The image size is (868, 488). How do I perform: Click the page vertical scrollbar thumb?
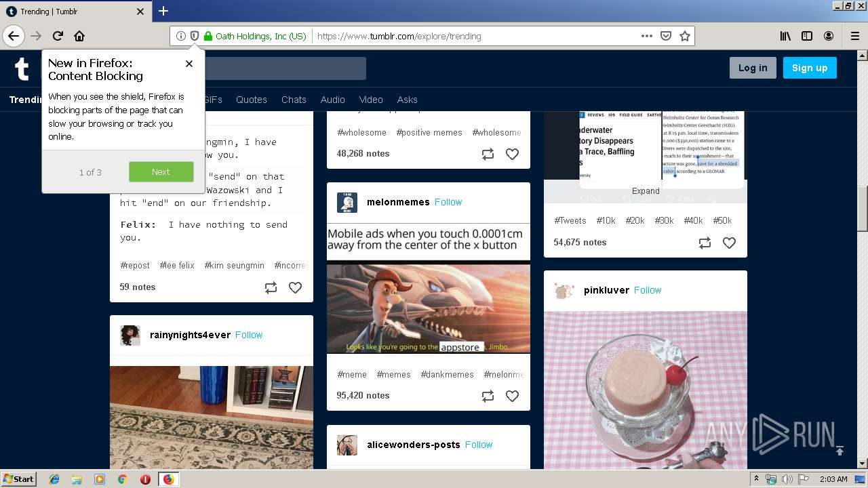click(863, 209)
